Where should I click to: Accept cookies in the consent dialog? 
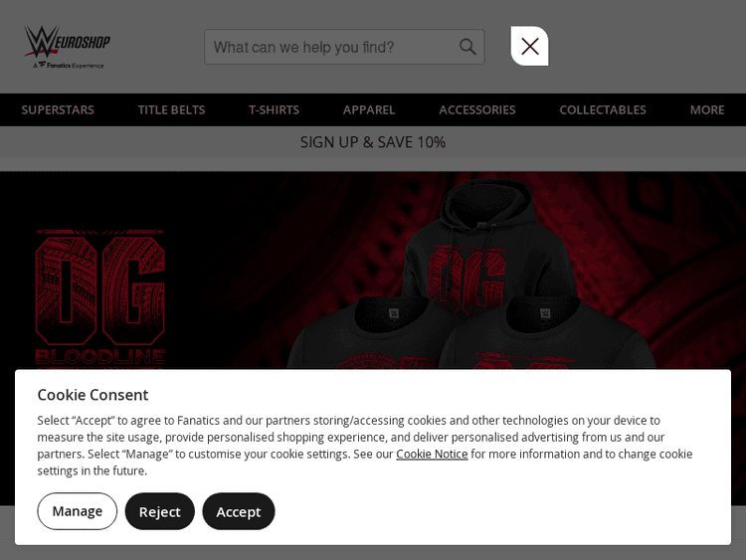pos(239,511)
